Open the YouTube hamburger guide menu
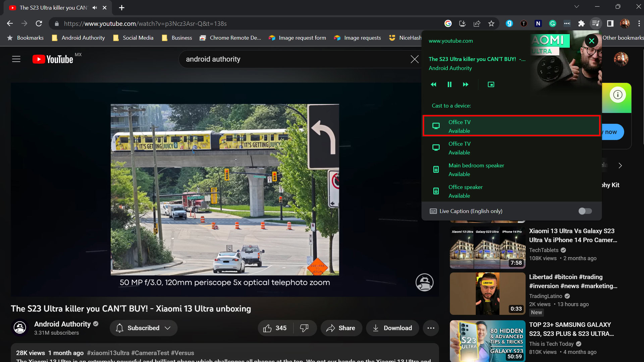This screenshot has height=362, width=644. pos(16,59)
